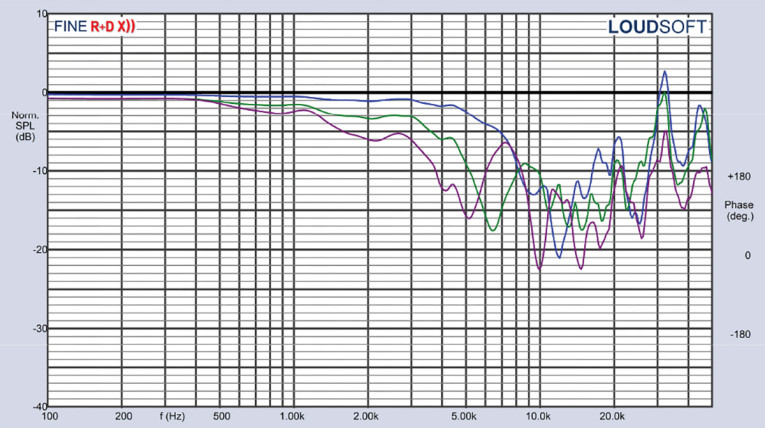The height and width of the screenshot is (428, 765).
Task: Click the 500 Hz tick label
Action: pos(222,415)
